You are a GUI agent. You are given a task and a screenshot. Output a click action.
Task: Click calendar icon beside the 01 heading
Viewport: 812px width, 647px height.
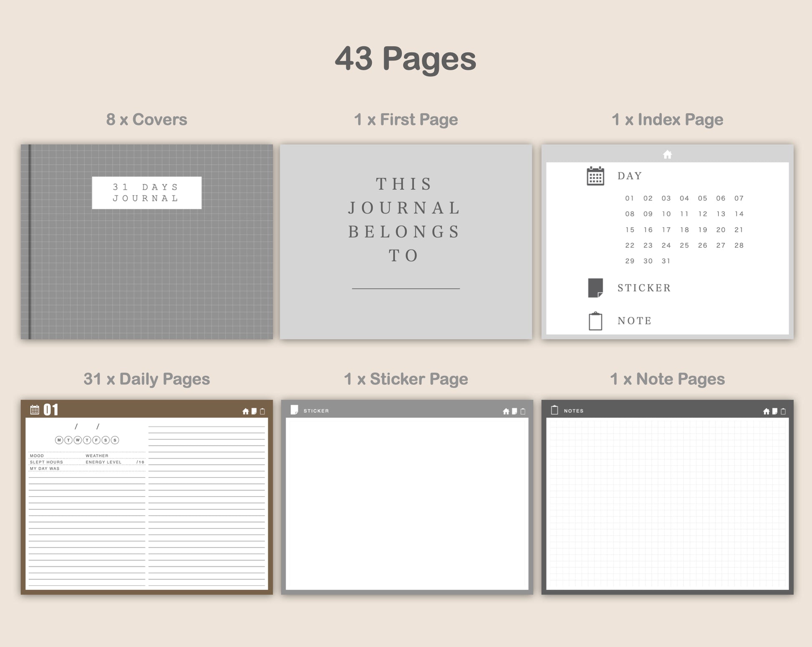click(35, 410)
